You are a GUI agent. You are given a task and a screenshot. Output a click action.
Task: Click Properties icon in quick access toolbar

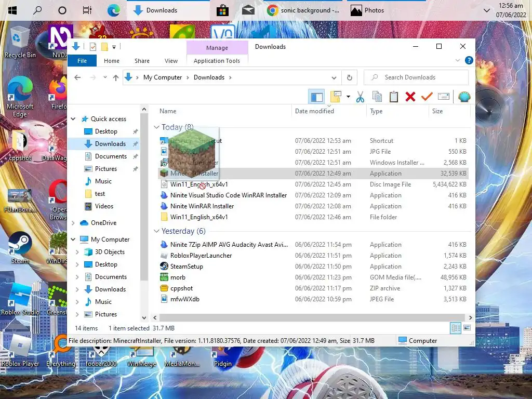coord(92,47)
